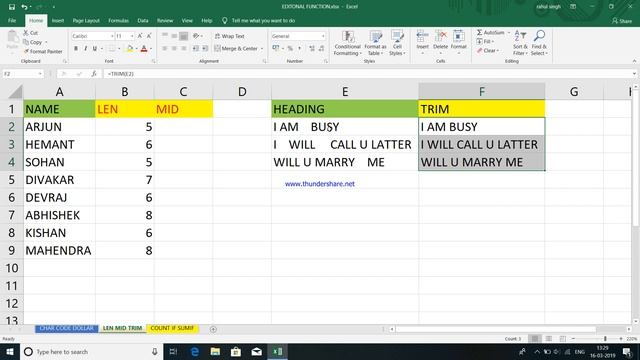Switch to the Data tab
640x360 pixels.
click(143, 20)
